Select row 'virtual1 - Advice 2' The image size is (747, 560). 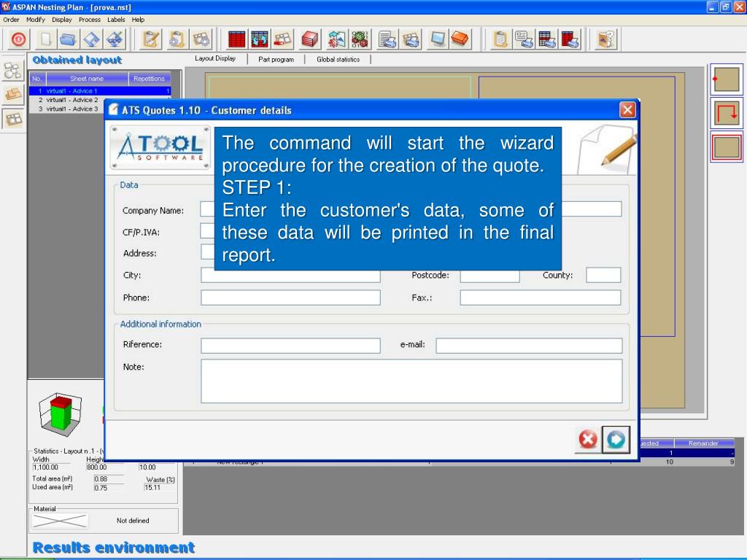point(66,100)
